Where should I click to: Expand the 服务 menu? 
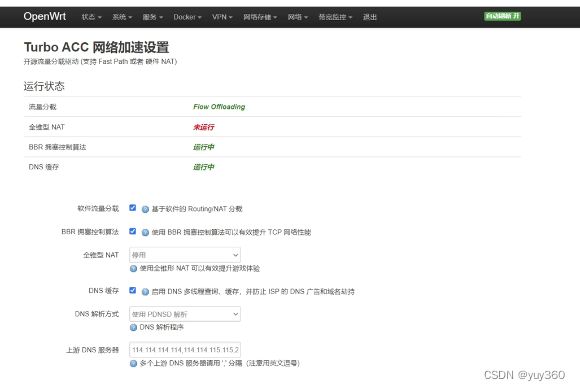click(153, 17)
